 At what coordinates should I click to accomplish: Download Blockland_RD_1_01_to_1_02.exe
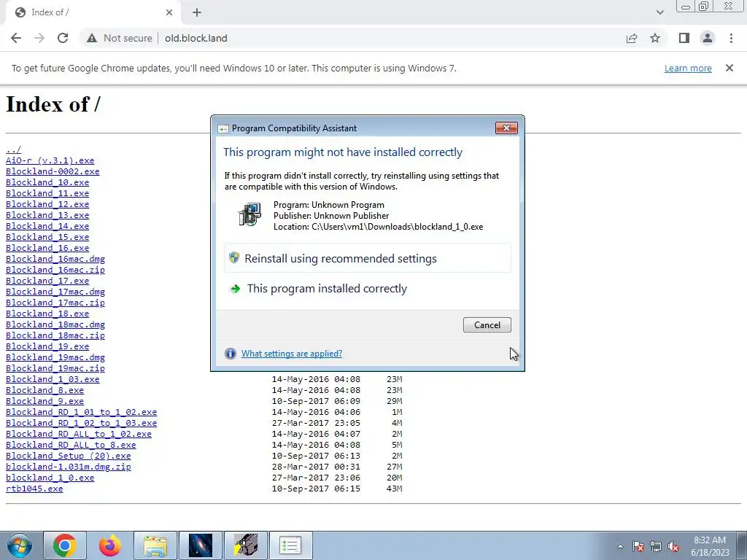(81, 413)
